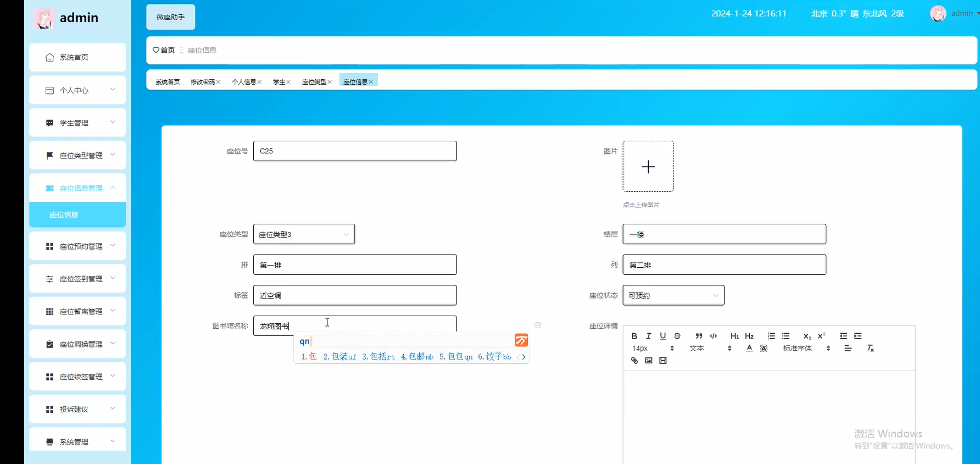The width and height of the screenshot is (980, 464).
Task: Open the 标准字体 font family dropdown
Action: pos(806,348)
